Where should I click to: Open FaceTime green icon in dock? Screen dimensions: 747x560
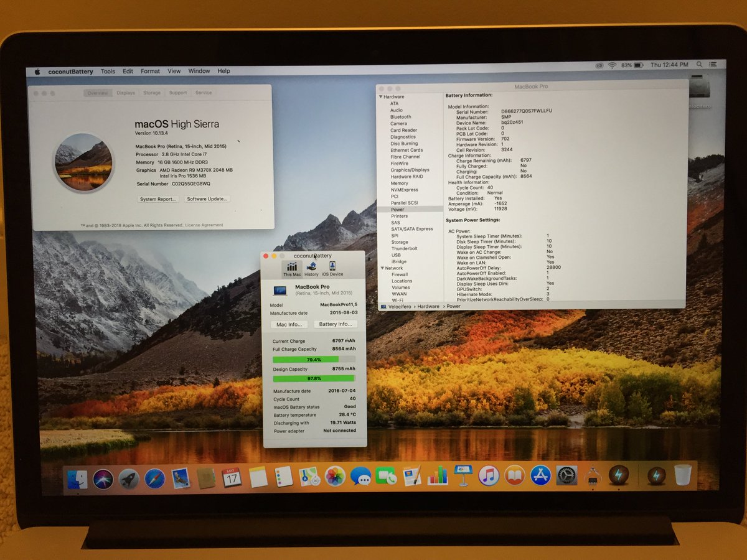[386, 477]
